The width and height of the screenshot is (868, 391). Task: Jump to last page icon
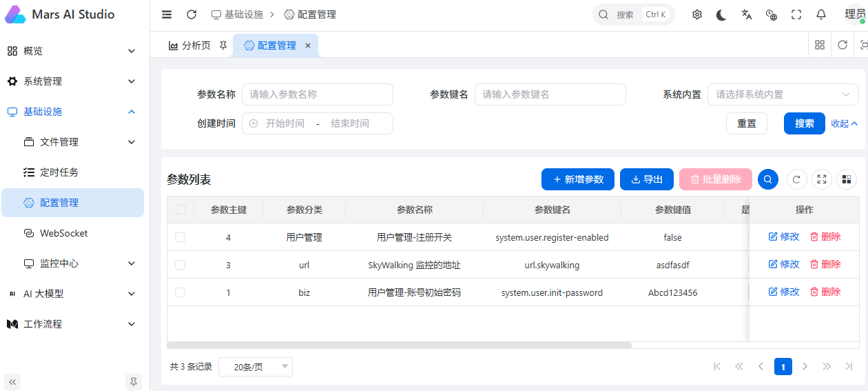(849, 366)
